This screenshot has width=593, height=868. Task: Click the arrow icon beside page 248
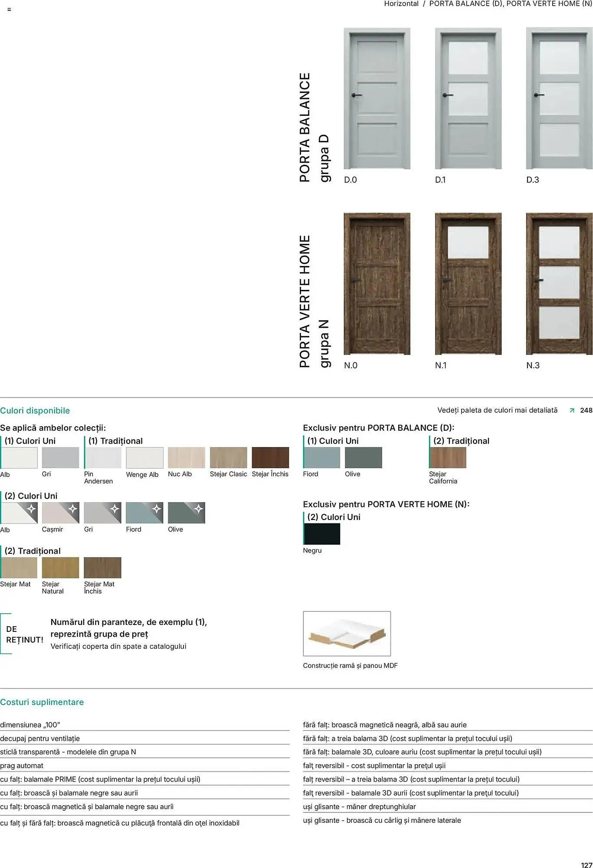click(572, 411)
